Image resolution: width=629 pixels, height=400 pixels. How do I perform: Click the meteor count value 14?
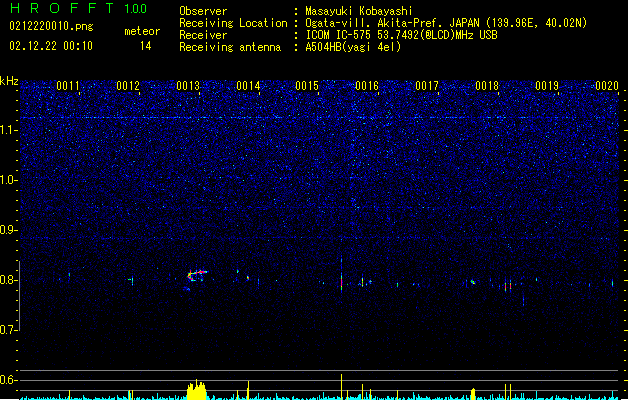[146, 46]
